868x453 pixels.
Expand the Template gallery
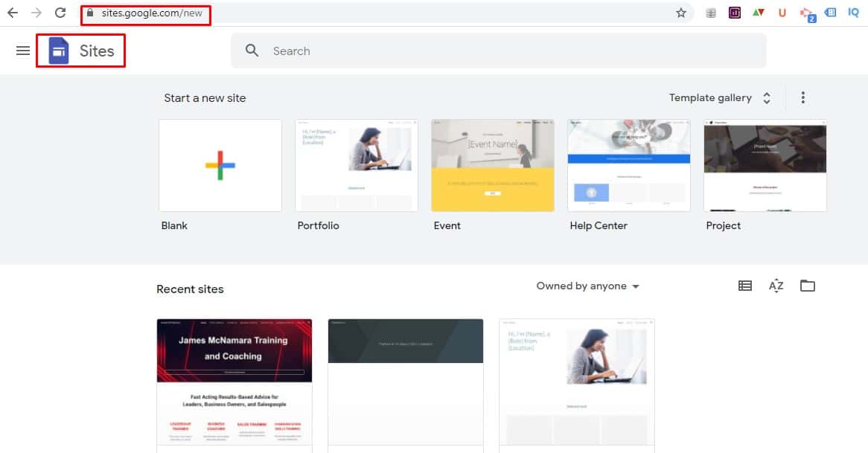tap(720, 98)
